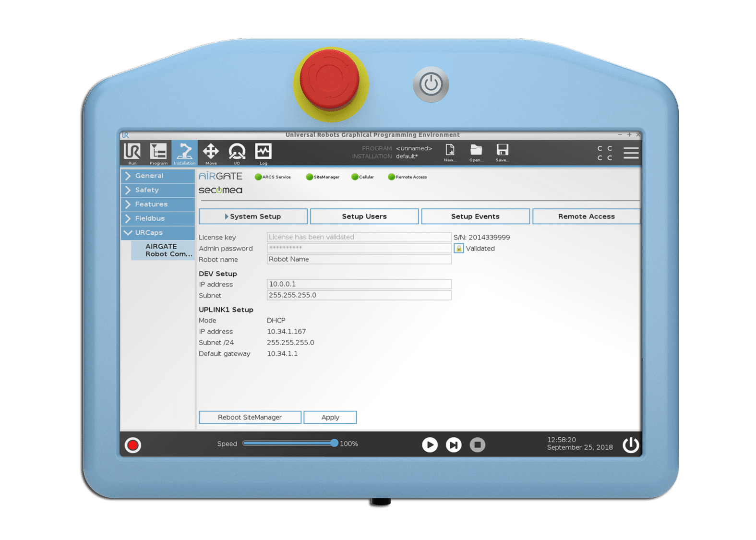The width and height of the screenshot is (756, 540).
Task: Expand the Fieldbus section
Action: [x=158, y=218]
